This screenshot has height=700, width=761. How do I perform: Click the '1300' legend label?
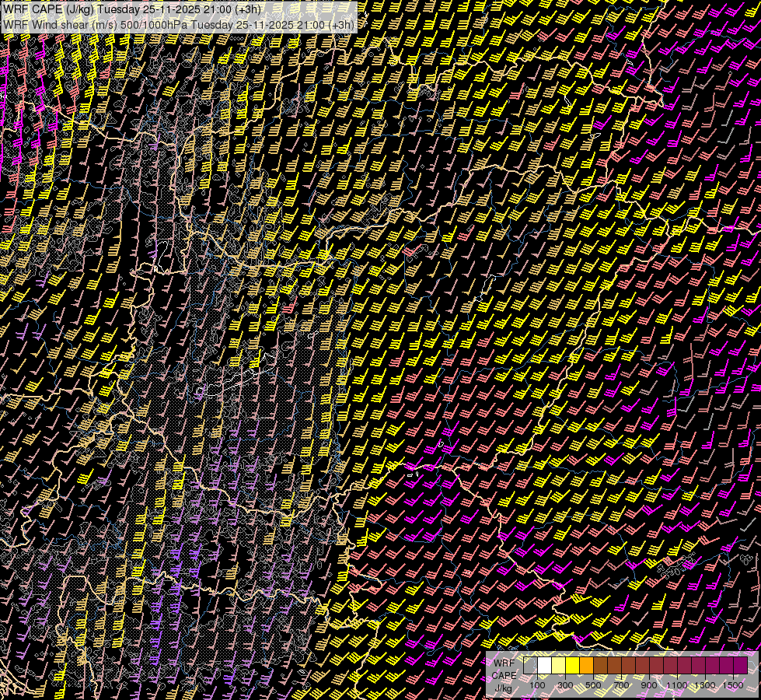click(x=705, y=685)
